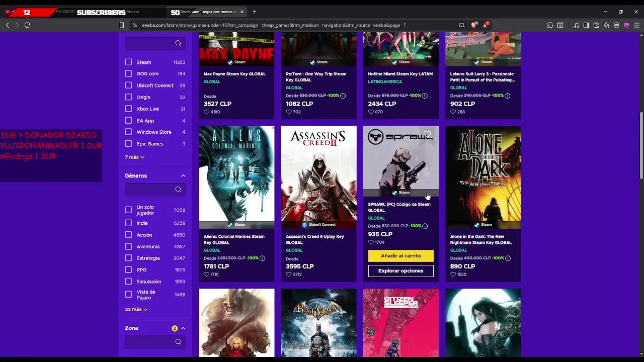Screen dimensions: 644x362
Task: Open Citizen Sleeper cover image
Action: [401, 323]
